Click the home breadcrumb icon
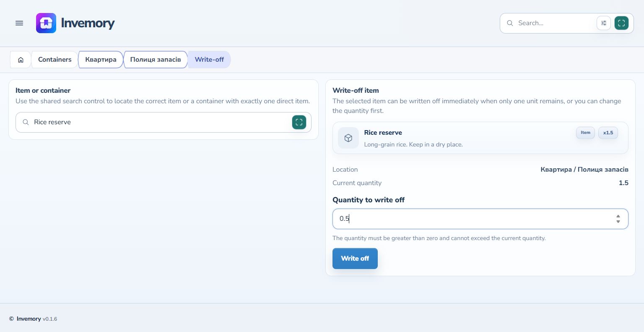The image size is (644, 332). tap(21, 60)
